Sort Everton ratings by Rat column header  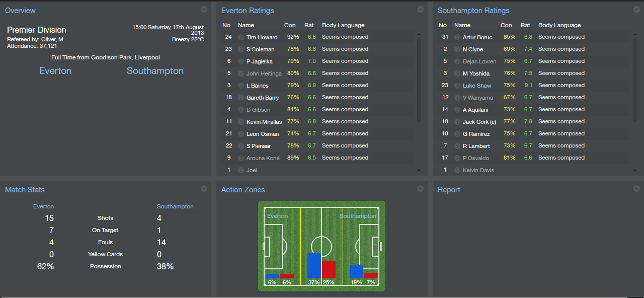(309, 25)
